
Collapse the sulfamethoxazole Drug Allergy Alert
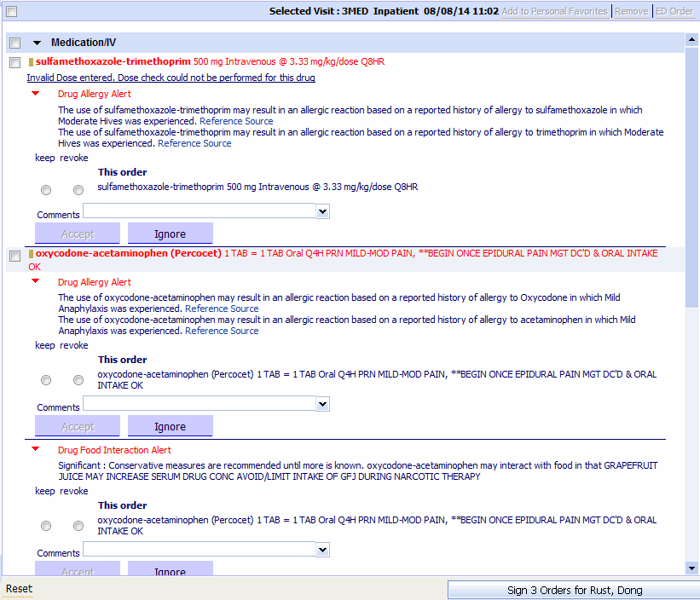[35, 93]
